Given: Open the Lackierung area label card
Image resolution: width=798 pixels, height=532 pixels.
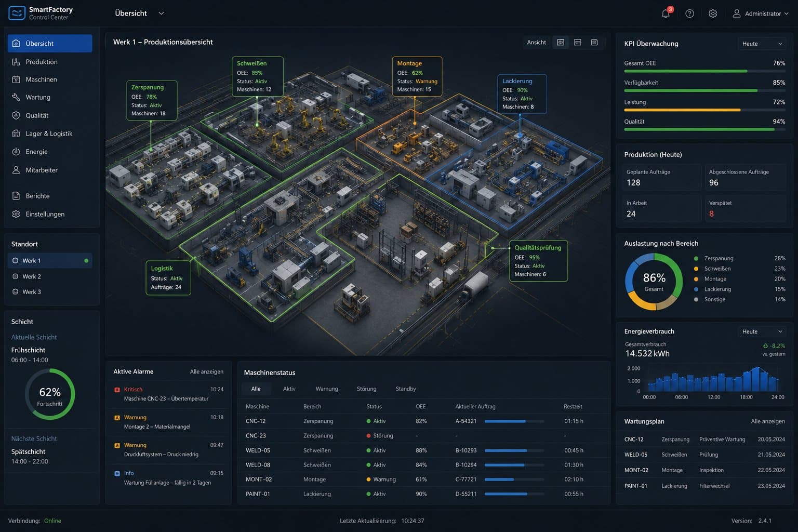Looking at the screenshot, I should click(522, 94).
